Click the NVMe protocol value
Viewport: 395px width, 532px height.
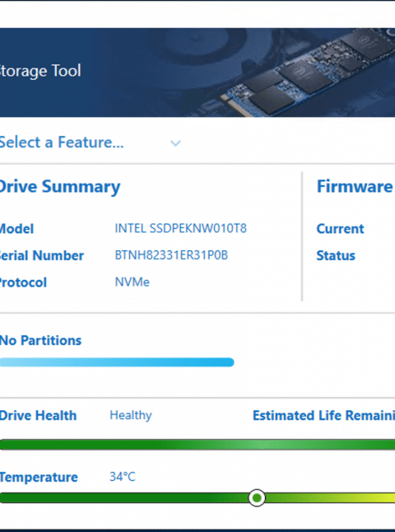[132, 282]
